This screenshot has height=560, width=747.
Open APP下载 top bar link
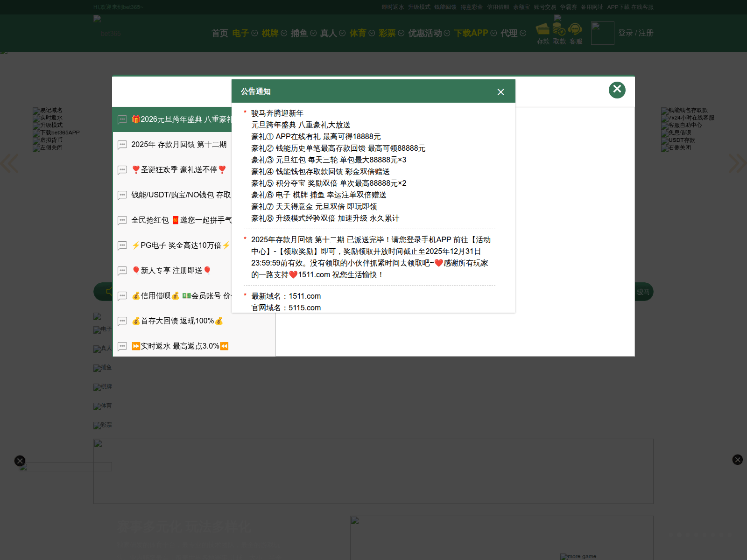coord(618,7)
